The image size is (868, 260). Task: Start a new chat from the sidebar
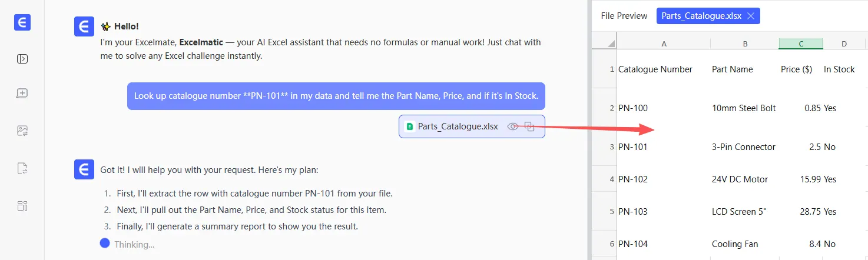[x=22, y=94]
